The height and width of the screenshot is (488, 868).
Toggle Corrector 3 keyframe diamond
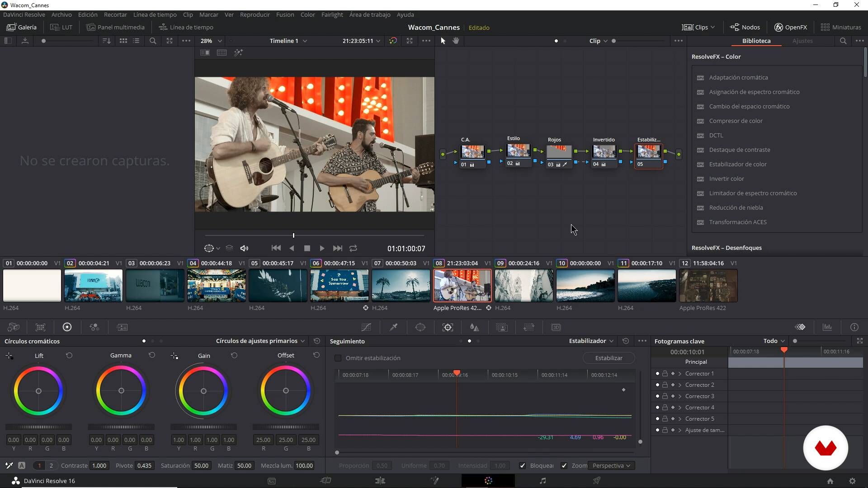(x=673, y=396)
